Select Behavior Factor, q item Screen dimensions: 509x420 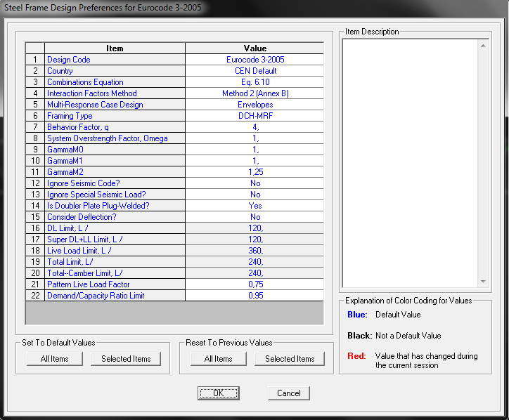pyautogui.click(x=115, y=127)
